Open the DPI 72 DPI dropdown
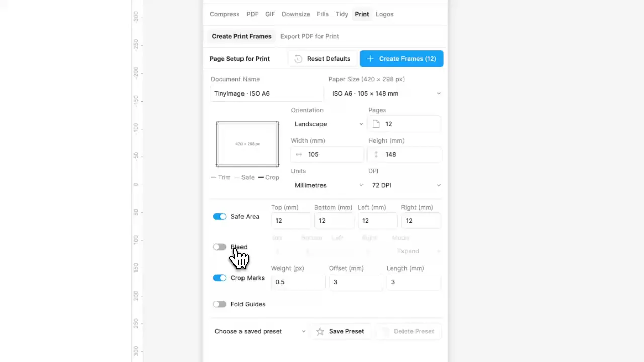Viewport: 644px width, 362px height. [406, 185]
